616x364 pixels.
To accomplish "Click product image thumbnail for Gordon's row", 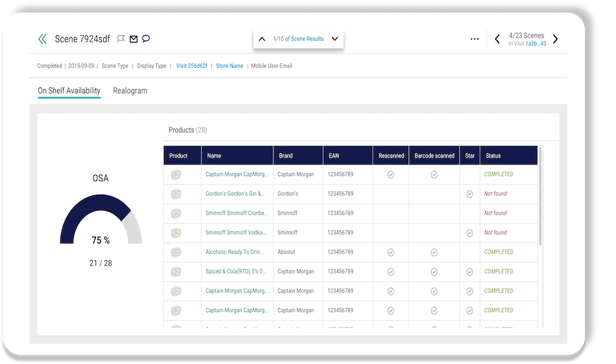I will (x=176, y=194).
